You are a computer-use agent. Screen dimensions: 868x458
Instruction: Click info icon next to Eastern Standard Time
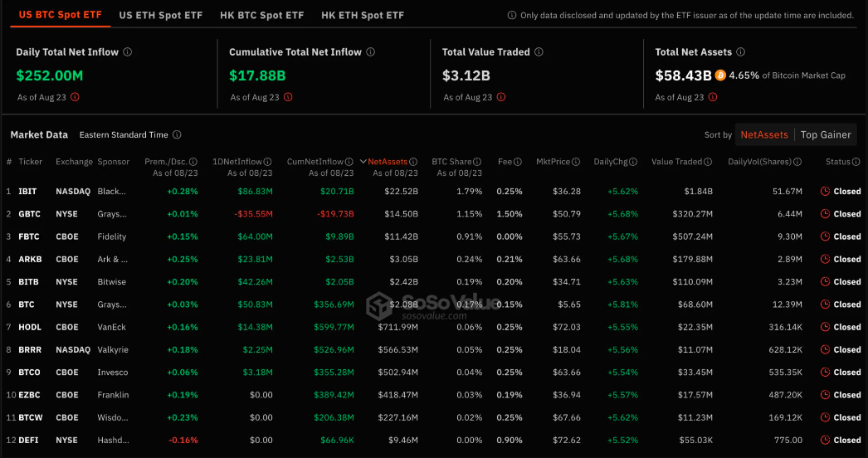177,134
